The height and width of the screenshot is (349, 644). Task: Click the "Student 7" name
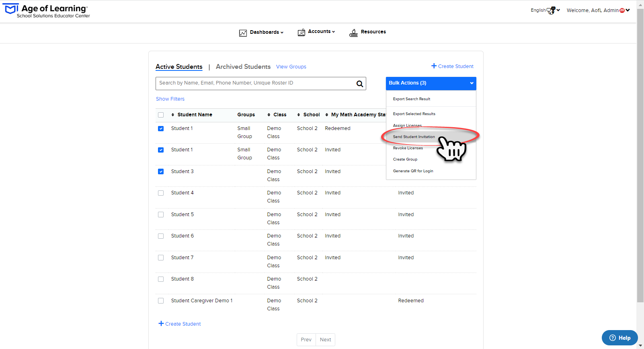(x=183, y=258)
